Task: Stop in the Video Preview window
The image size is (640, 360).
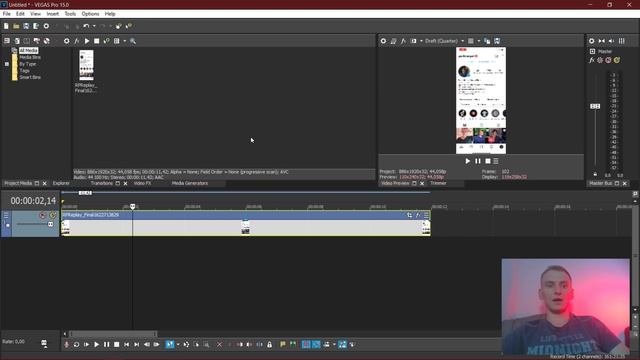Action: (x=488, y=161)
